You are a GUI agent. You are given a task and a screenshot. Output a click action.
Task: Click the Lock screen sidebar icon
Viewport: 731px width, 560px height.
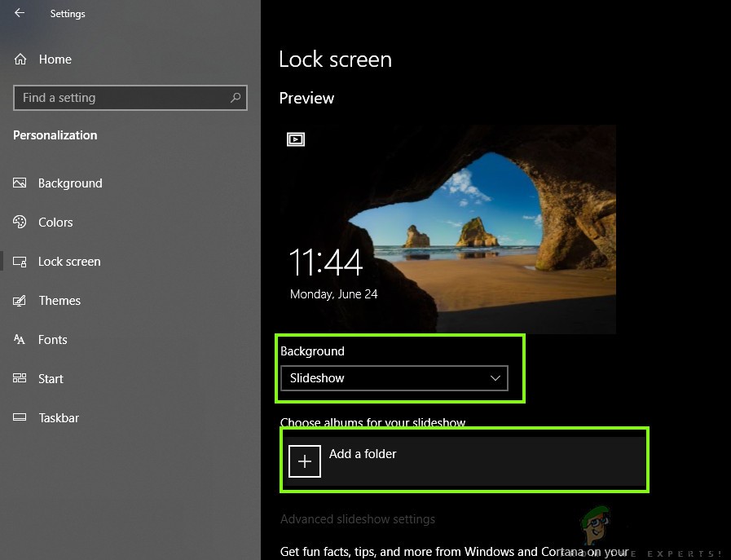(20, 261)
